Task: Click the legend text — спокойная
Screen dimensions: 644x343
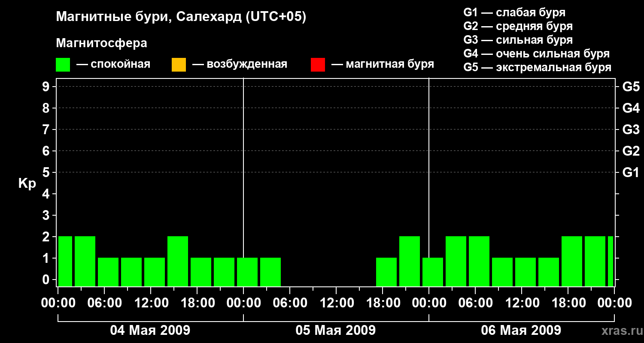Action: 113,64
